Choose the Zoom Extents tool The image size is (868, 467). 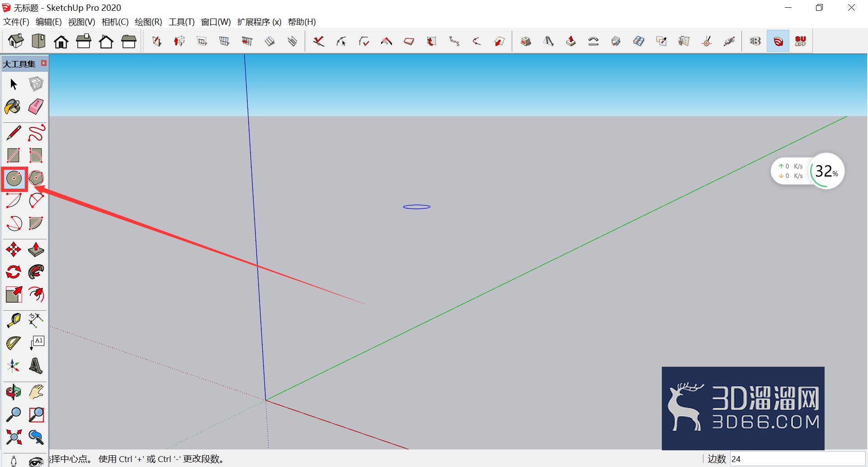click(14, 437)
